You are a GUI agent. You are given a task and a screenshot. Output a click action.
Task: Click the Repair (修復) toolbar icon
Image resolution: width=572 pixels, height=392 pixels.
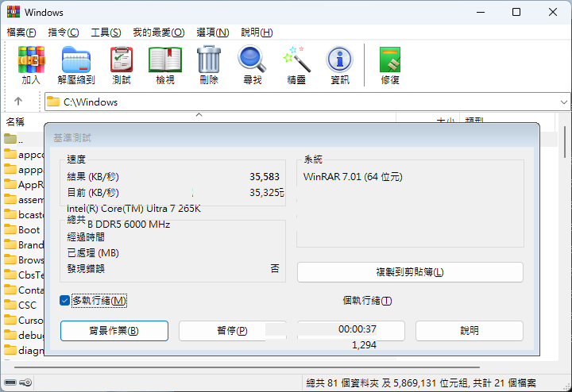(x=390, y=65)
